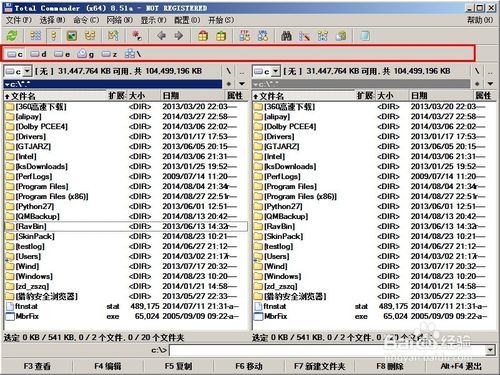500x375 pixels.
Task: Open left panel favorites star button
Action: pos(229,84)
